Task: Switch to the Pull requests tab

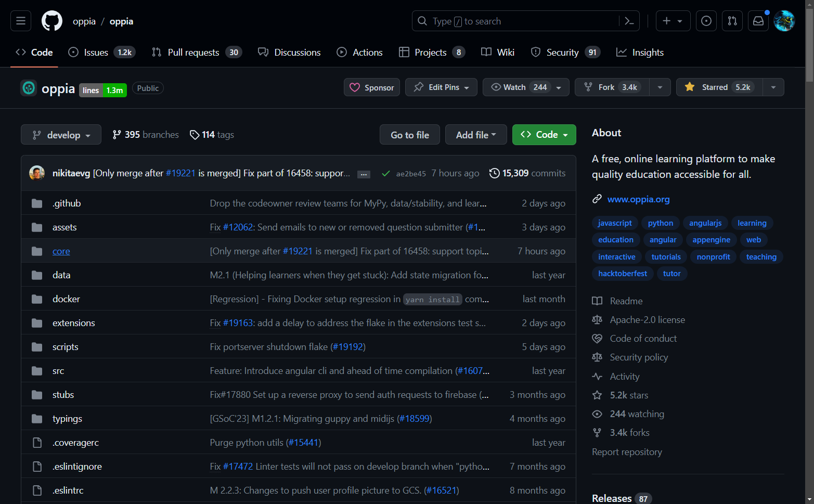Action: pos(197,52)
